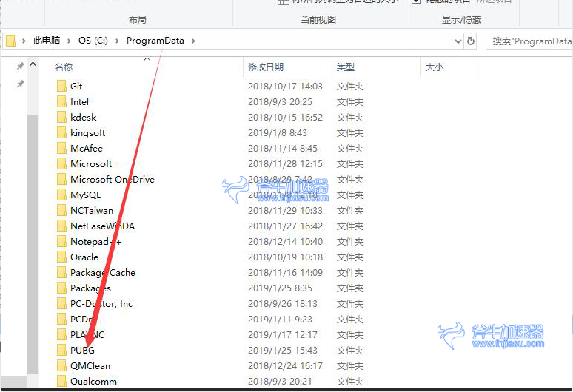Click the 布局 ribbon group label
Viewport: 573px width, 392px height.
coord(138,20)
